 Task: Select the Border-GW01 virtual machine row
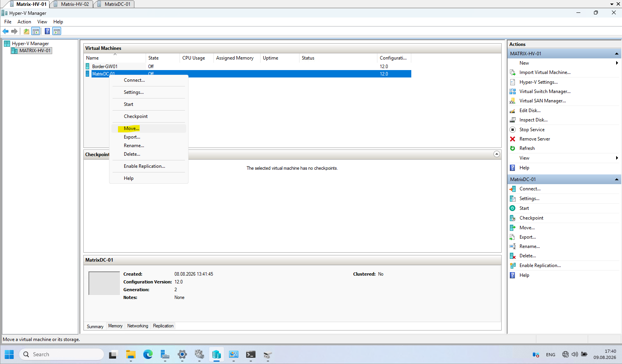[x=248, y=67]
